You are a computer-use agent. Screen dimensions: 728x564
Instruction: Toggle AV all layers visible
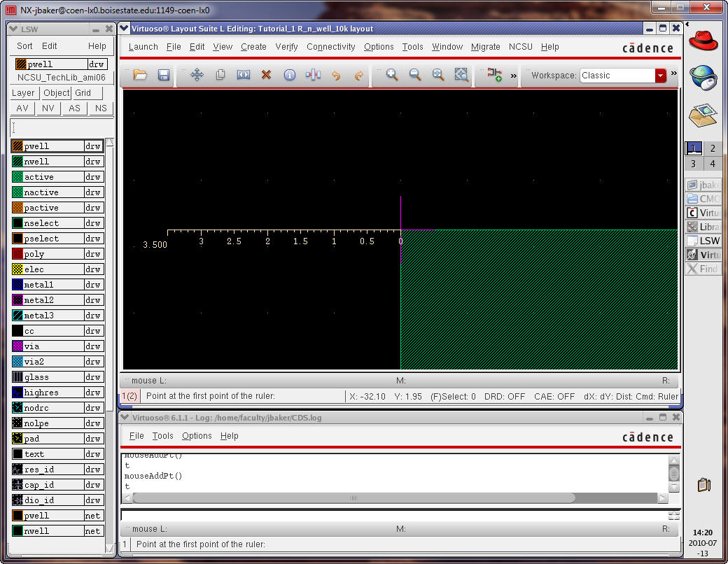coord(22,108)
